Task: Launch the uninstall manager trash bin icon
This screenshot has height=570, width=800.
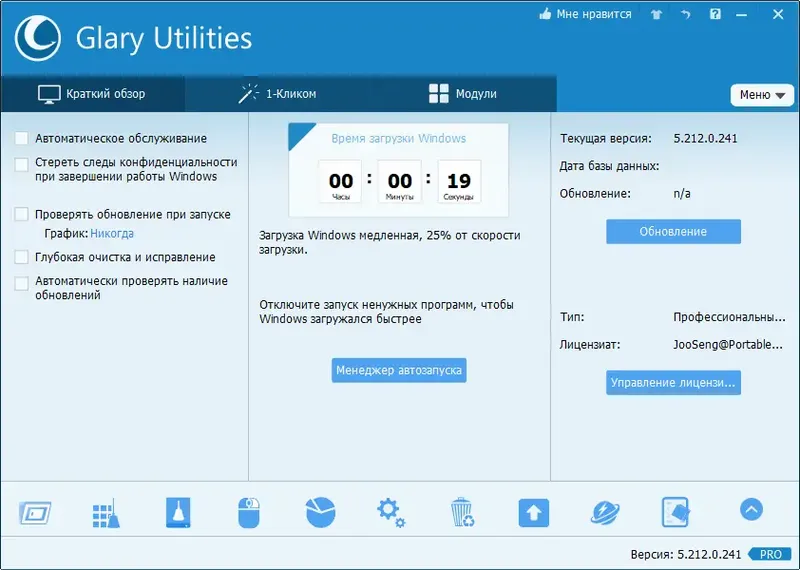Action: coord(462,512)
